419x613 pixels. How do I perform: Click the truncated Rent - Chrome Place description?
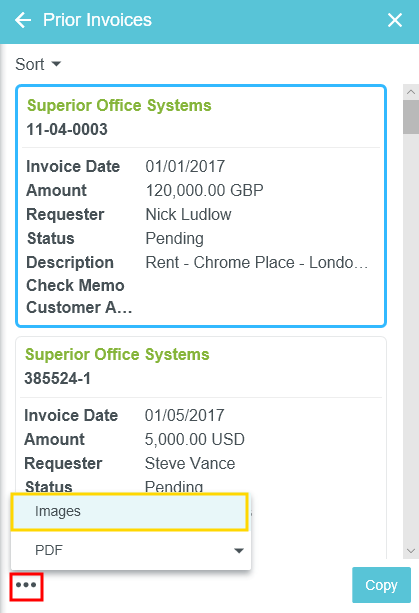(257, 262)
